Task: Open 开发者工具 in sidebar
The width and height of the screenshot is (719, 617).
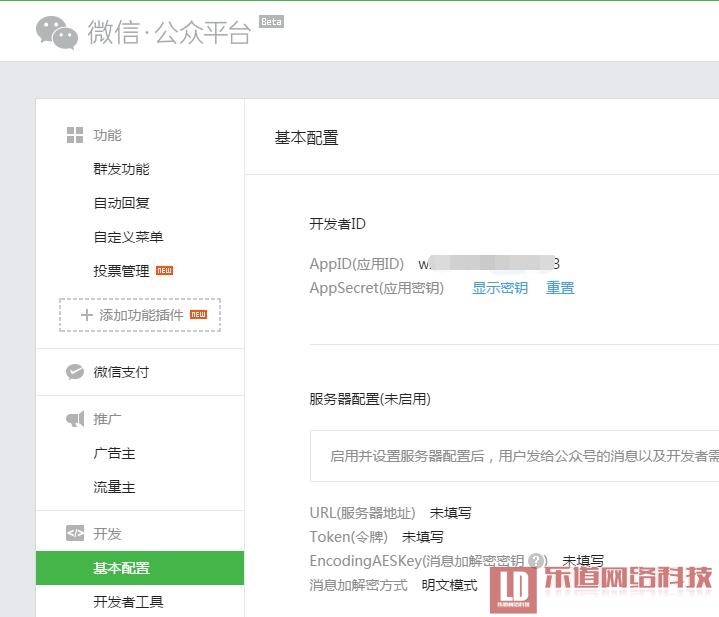Action: point(128,602)
